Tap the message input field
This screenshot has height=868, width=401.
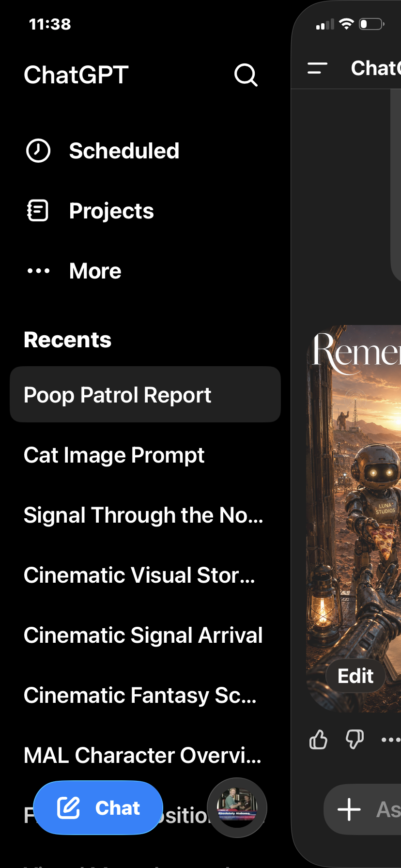(362, 809)
